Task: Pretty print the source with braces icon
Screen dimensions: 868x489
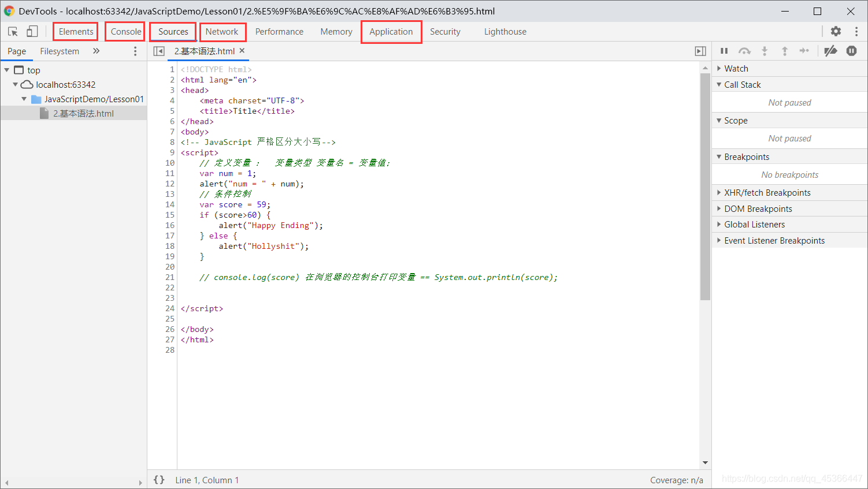Action: (159, 480)
